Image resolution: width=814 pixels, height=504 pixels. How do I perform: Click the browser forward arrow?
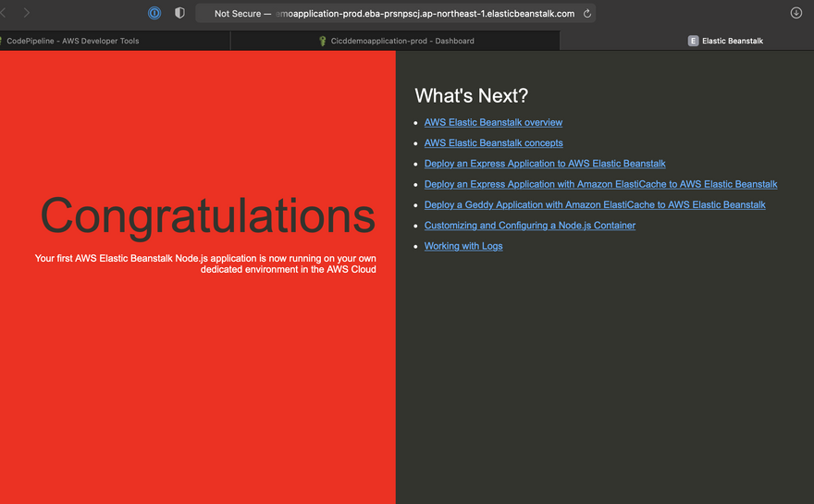(27, 13)
